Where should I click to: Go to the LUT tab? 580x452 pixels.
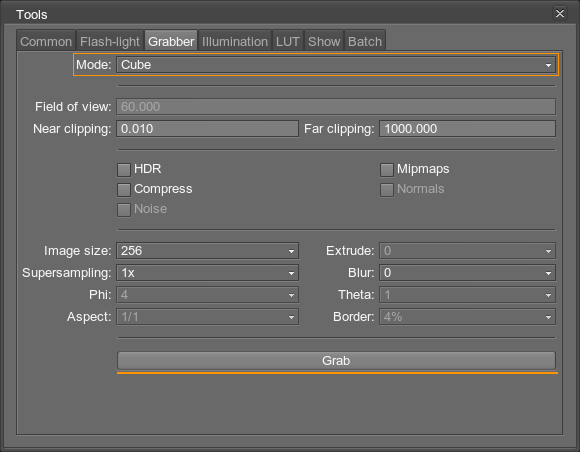(288, 41)
